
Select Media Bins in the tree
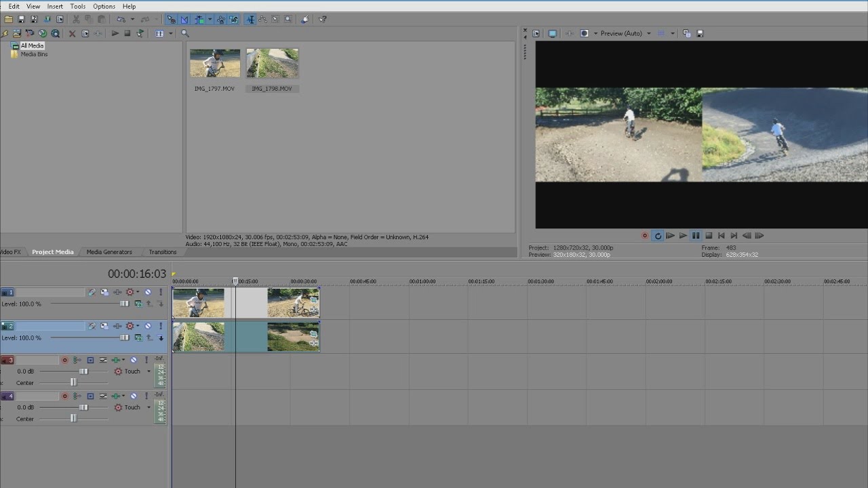coord(34,54)
